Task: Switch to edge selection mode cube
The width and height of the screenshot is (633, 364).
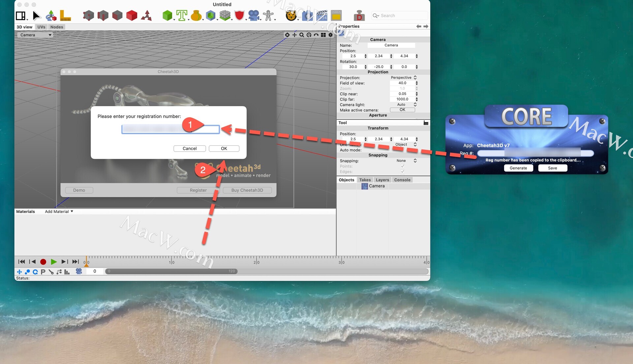Action: (x=103, y=15)
